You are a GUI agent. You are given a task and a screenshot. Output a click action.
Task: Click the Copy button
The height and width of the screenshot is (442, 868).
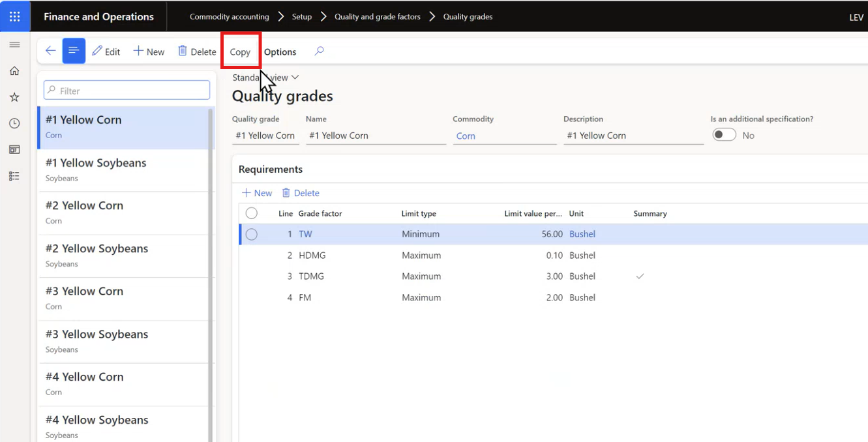[x=240, y=52]
